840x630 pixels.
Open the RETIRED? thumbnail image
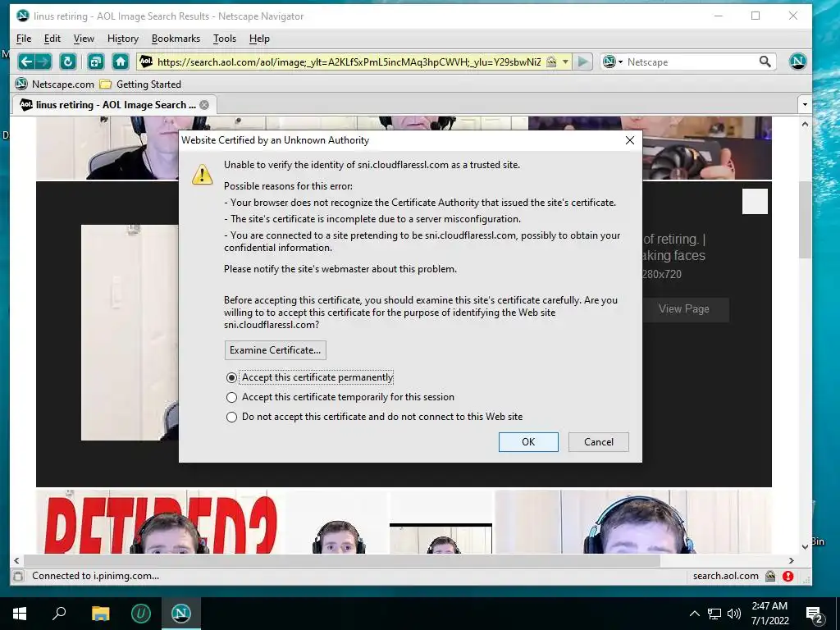162,522
